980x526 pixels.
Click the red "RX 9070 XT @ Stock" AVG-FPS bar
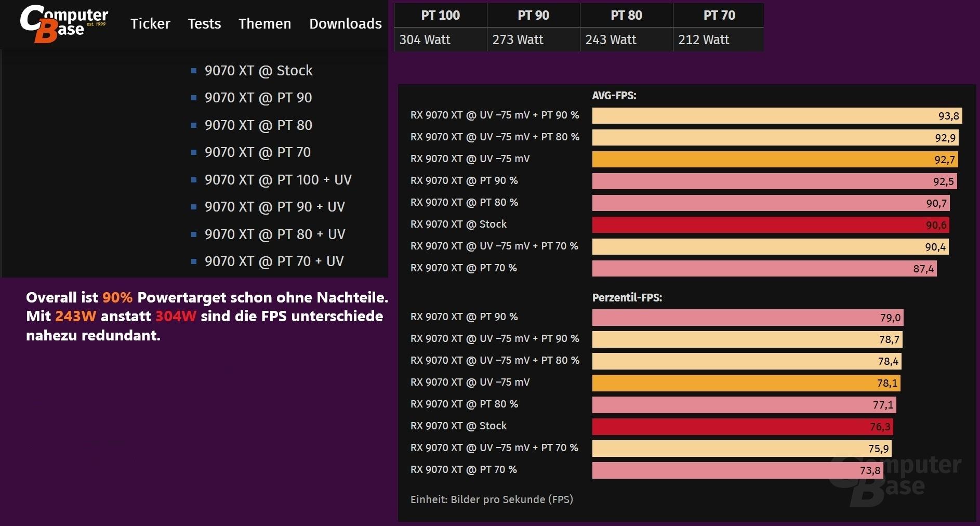point(769,225)
